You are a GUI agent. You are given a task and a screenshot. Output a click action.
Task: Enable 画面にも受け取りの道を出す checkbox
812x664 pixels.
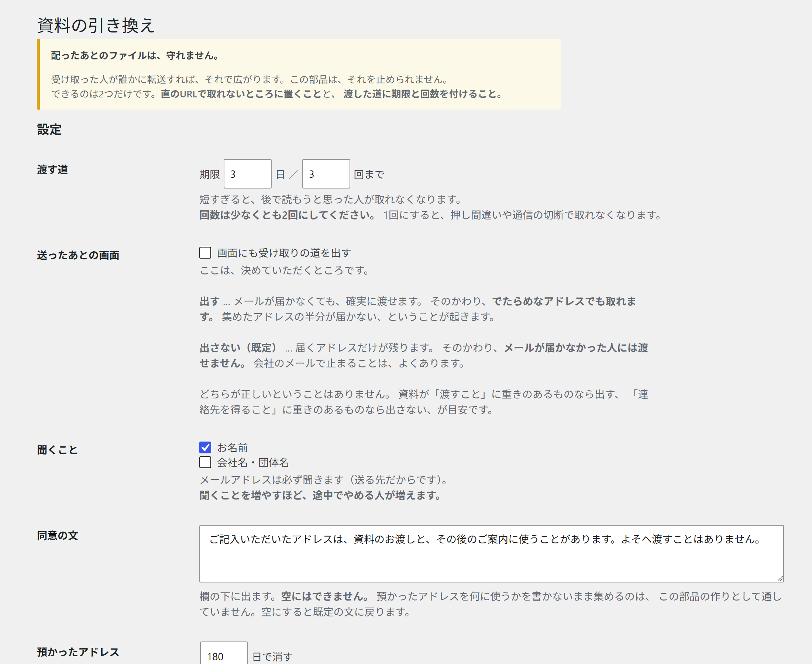205,253
